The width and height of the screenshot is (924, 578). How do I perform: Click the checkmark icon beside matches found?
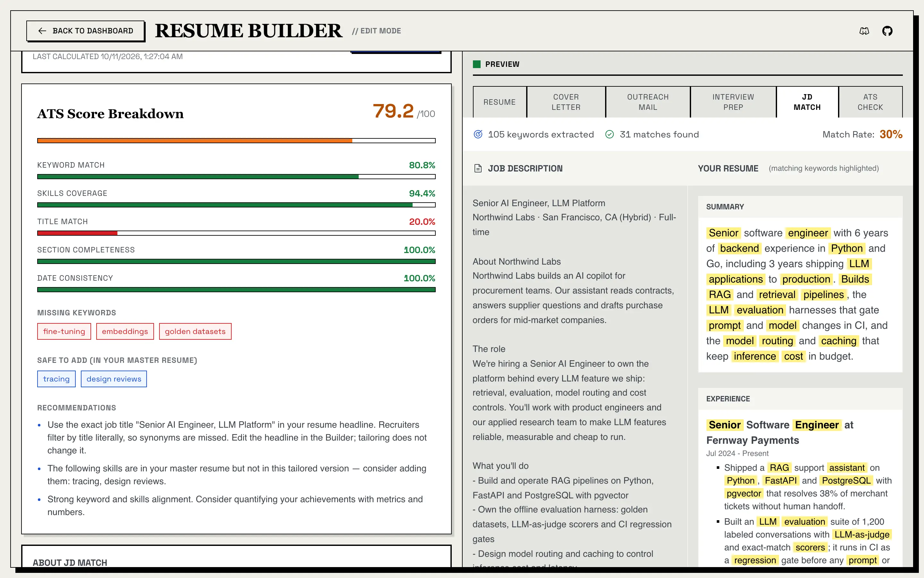[609, 134]
